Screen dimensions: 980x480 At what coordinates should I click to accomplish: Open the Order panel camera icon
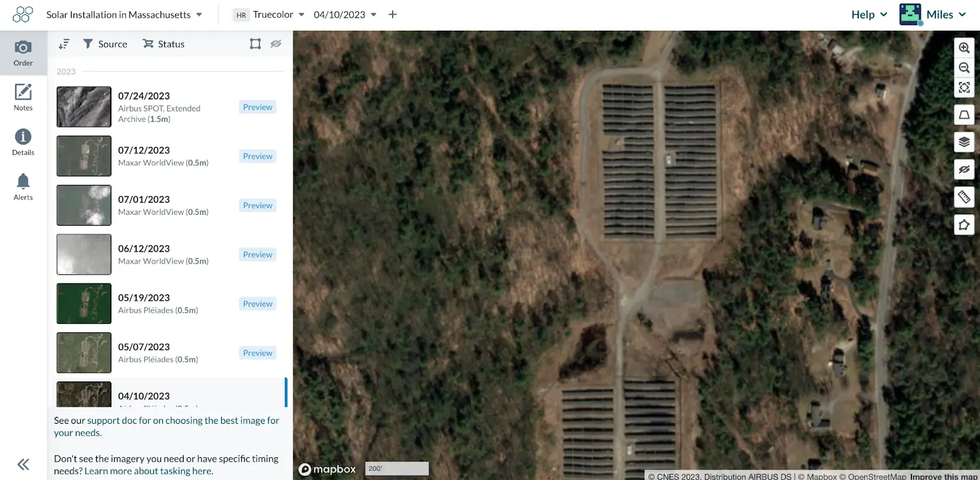pos(23,53)
